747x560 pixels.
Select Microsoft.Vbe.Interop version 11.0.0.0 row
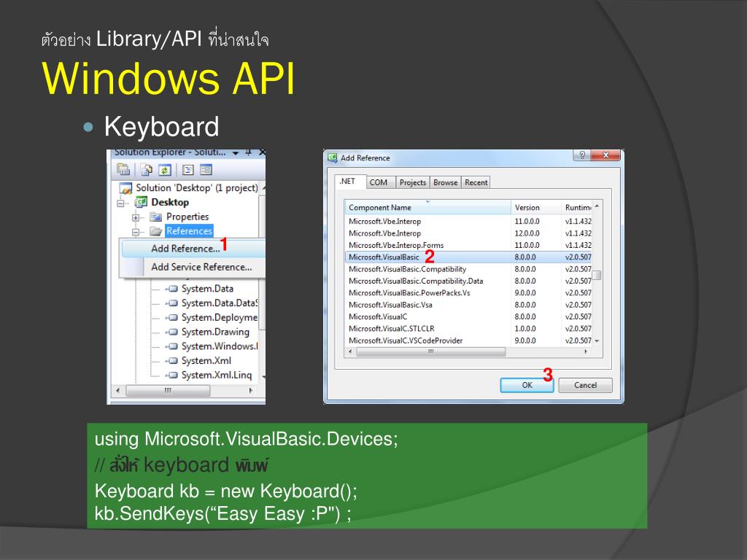(x=468, y=222)
